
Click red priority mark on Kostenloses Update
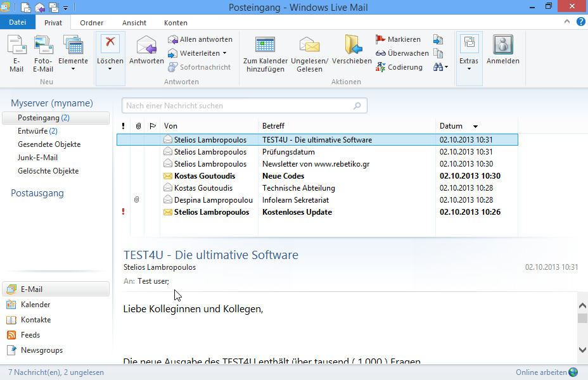tap(123, 212)
